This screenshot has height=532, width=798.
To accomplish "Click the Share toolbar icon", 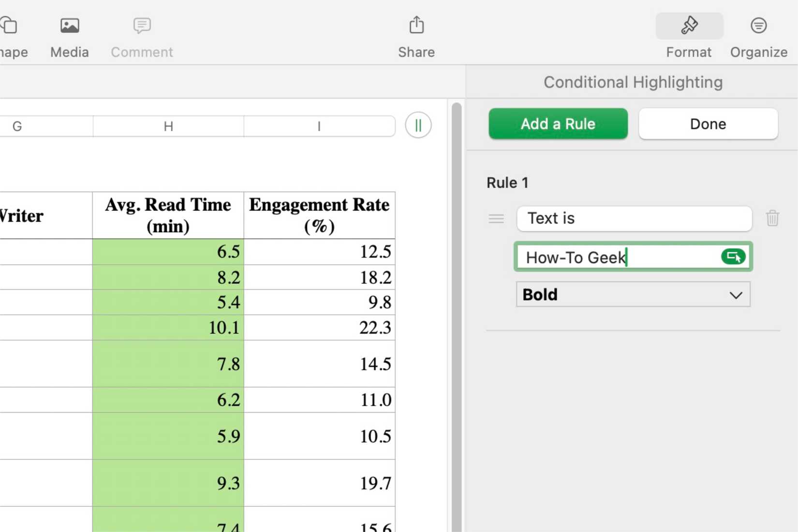I will pos(416,25).
